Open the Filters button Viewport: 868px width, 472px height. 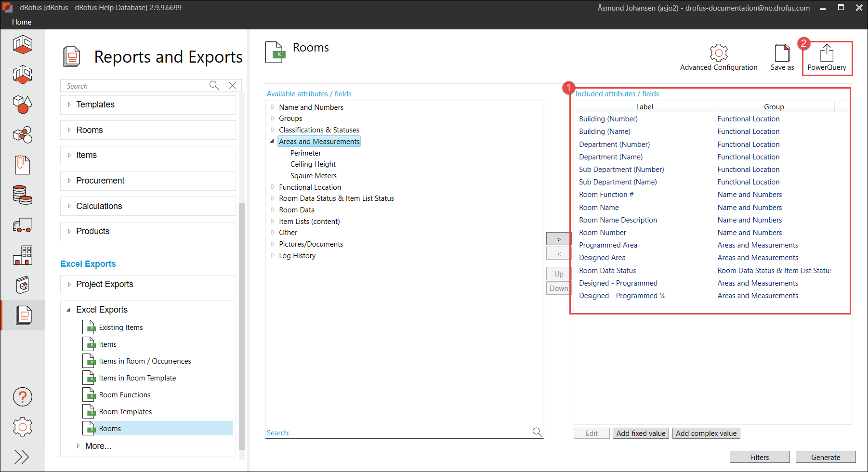pyautogui.click(x=760, y=457)
